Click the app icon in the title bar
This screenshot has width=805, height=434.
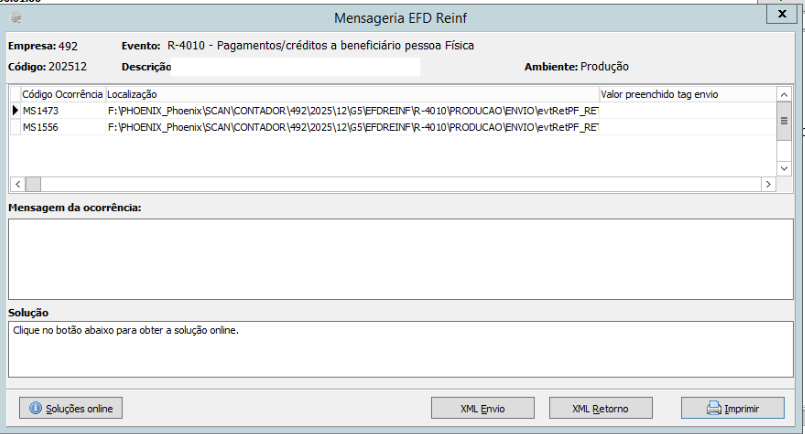pyautogui.click(x=16, y=18)
